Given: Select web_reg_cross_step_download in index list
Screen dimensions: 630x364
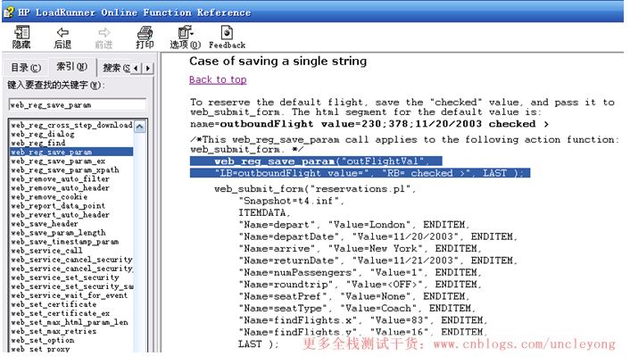Looking at the screenshot, I should point(71,126).
